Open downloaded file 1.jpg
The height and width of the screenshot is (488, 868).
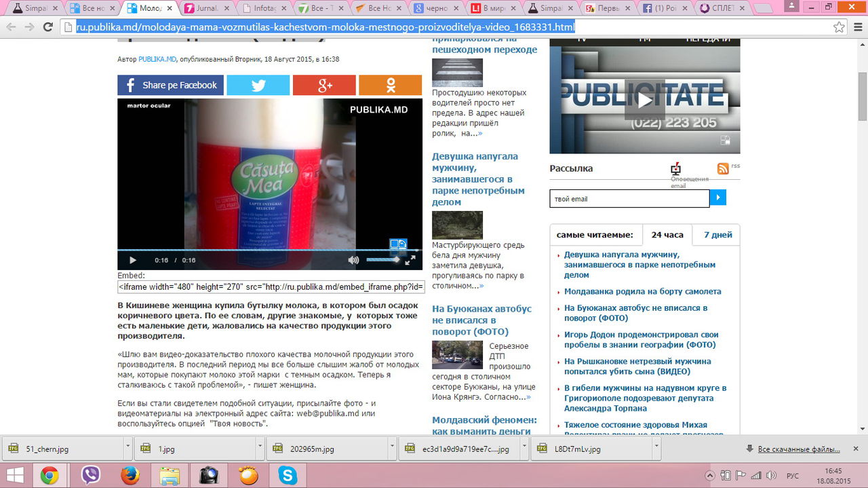195,449
